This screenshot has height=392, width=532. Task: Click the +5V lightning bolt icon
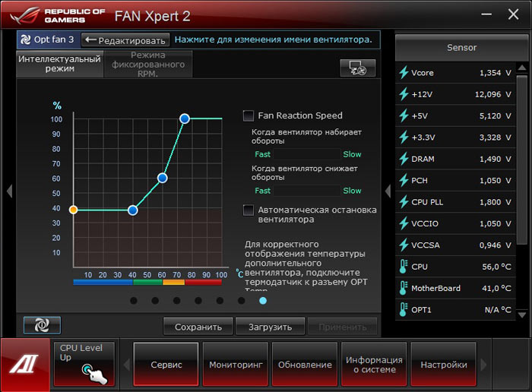tap(404, 115)
